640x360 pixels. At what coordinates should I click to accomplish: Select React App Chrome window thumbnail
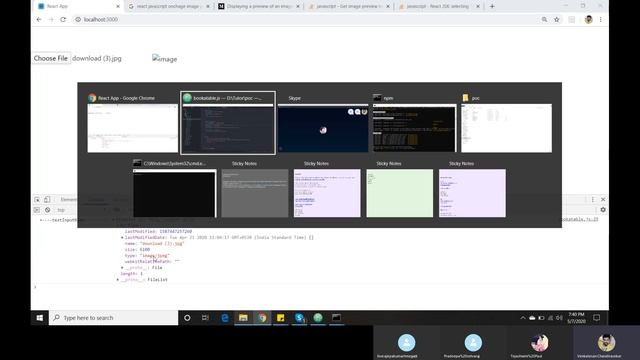[133, 123]
